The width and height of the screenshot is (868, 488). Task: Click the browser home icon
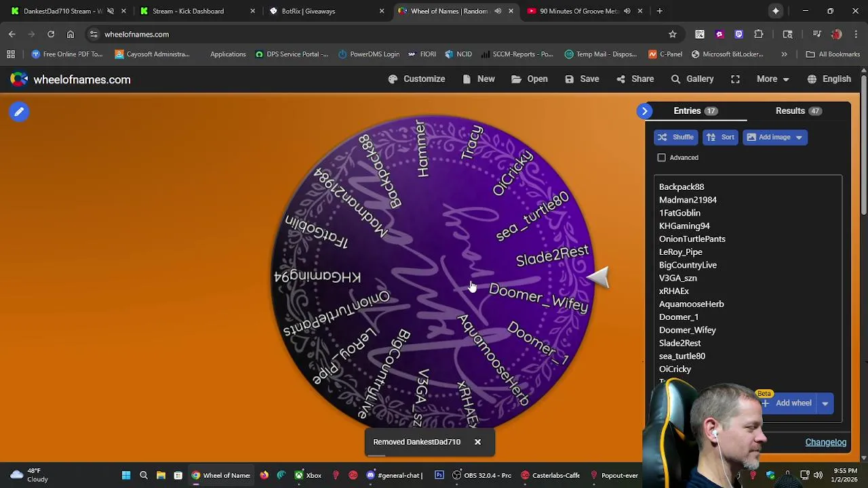pyautogui.click(x=71, y=34)
